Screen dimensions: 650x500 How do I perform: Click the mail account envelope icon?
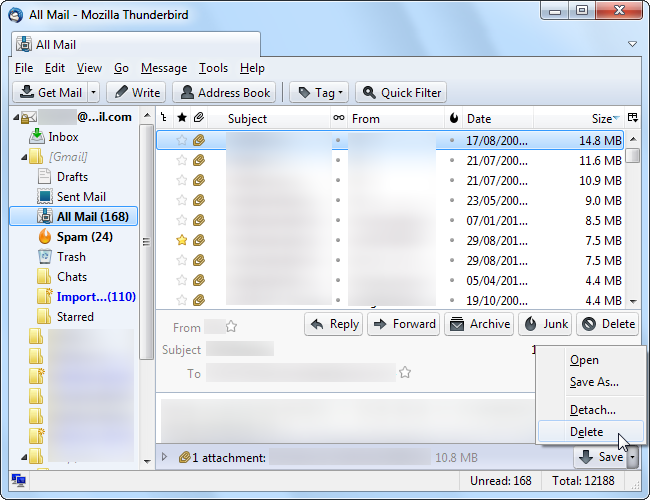[x=29, y=118]
